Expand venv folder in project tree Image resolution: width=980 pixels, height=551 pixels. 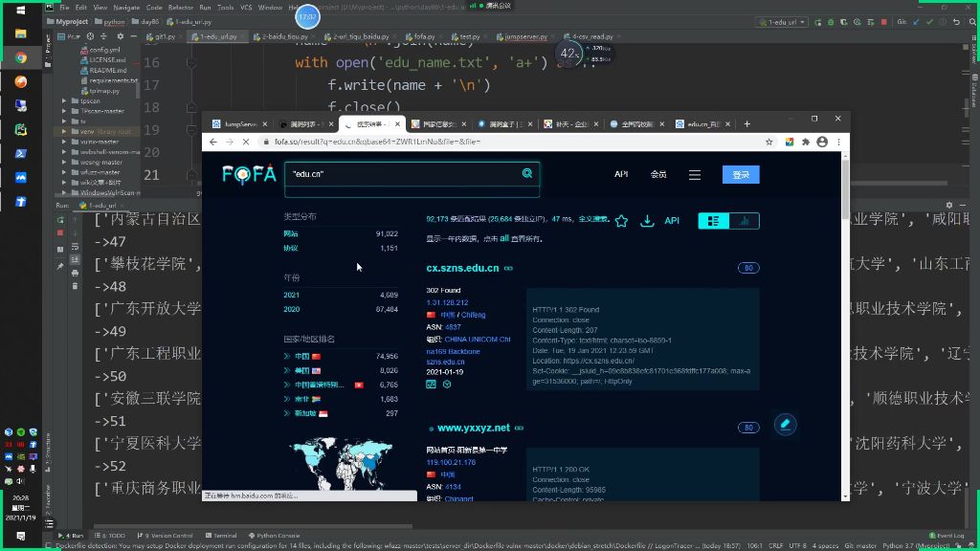pyautogui.click(x=64, y=132)
